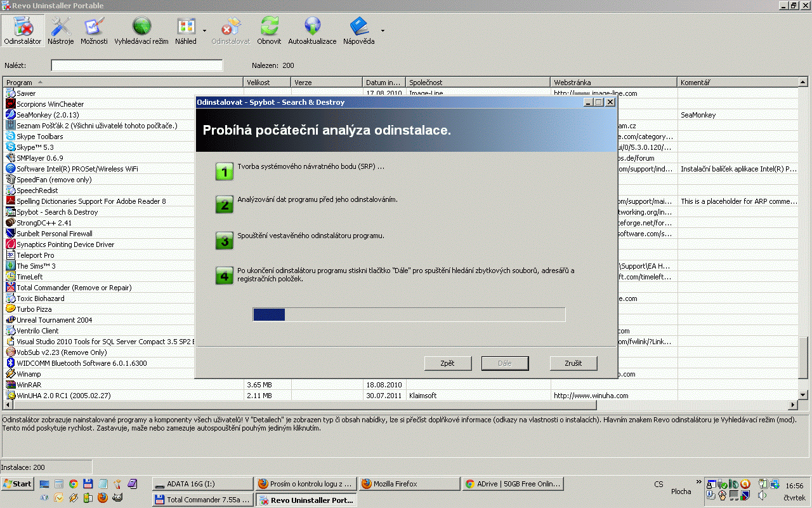Select Turbo Pizza entry
The image size is (812, 508).
34,309
